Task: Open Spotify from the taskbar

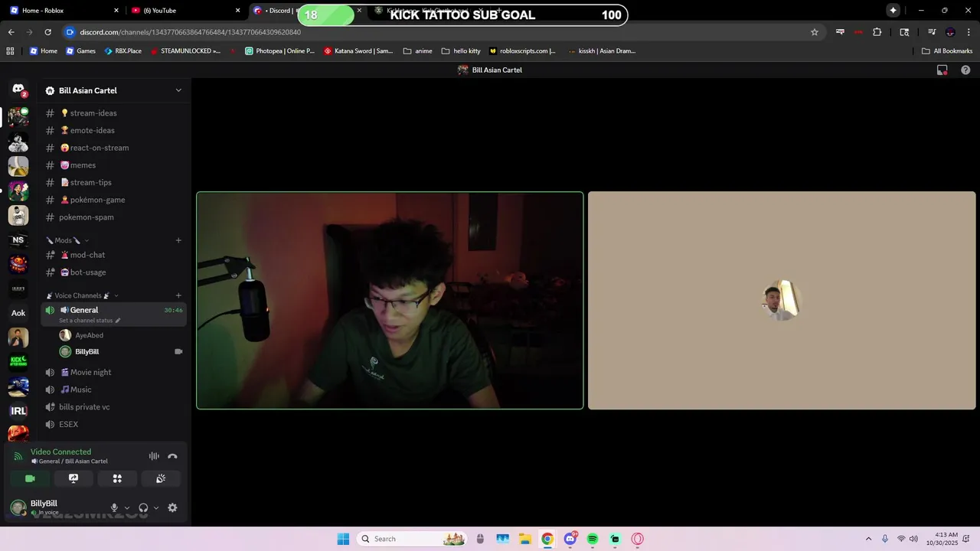Action: (593, 539)
